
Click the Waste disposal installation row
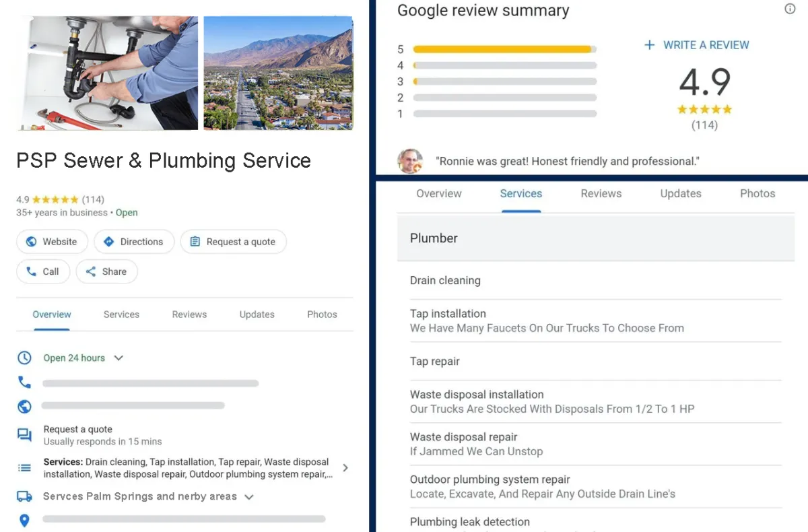(596, 402)
